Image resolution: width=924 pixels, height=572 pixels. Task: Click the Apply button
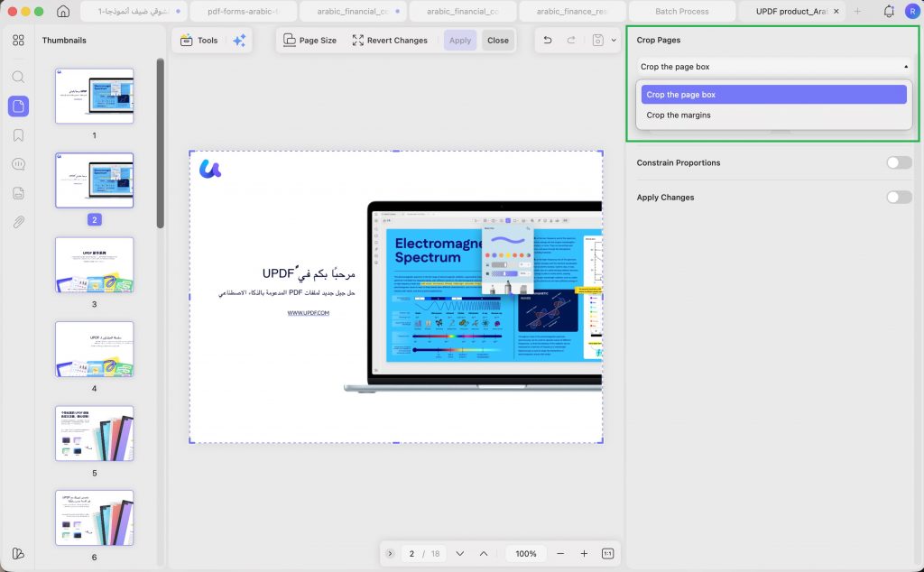coord(460,40)
